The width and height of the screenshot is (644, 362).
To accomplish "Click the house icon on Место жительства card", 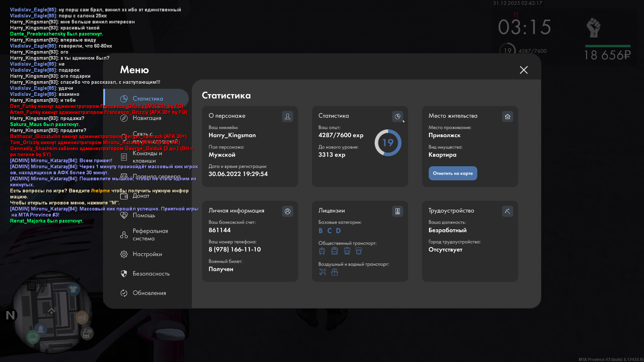I will pyautogui.click(x=507, y=116).
